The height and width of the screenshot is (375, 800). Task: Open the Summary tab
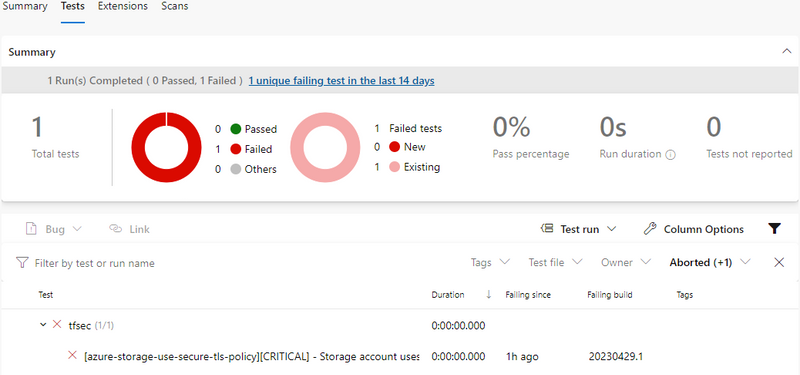24,7
